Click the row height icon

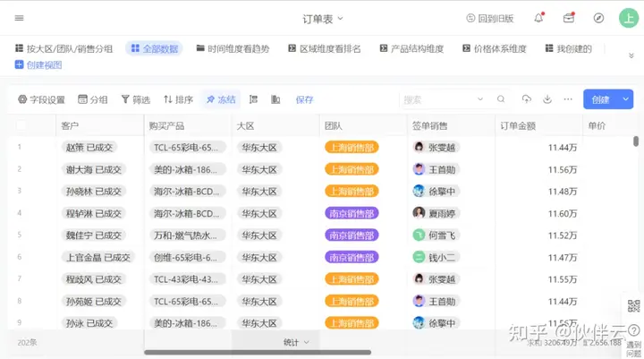(254, 99)
